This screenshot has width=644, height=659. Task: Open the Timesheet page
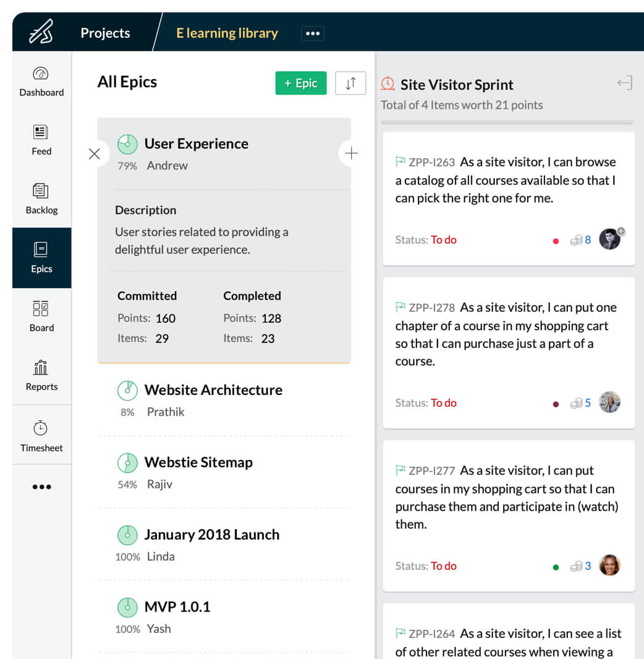pyautogui.click(x=41, y=436)
